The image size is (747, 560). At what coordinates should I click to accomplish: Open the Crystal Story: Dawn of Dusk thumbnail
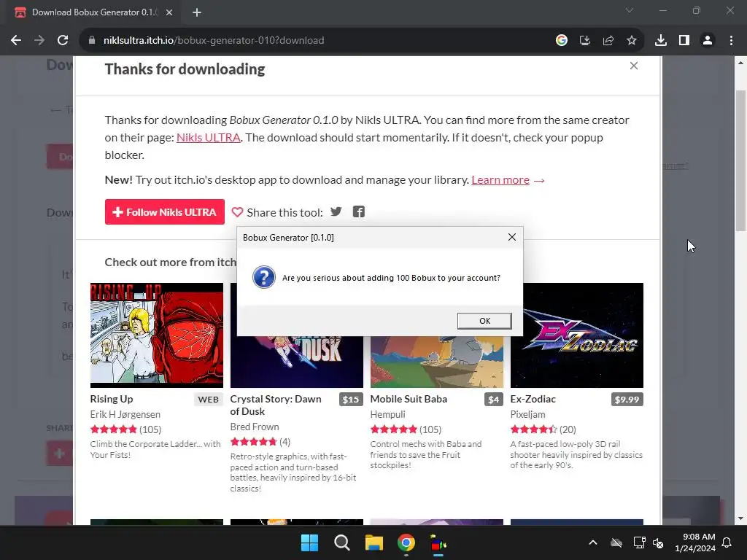pos(297,362)
